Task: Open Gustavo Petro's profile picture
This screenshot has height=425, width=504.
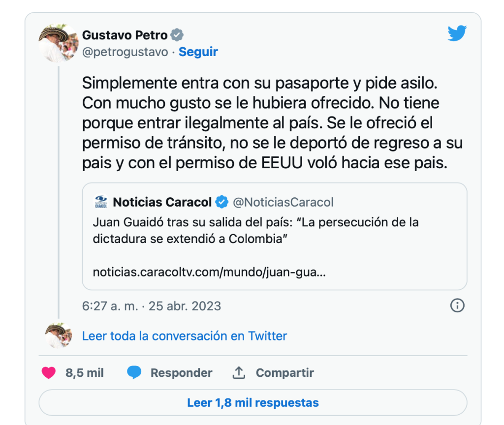Action: pos(59,43)
